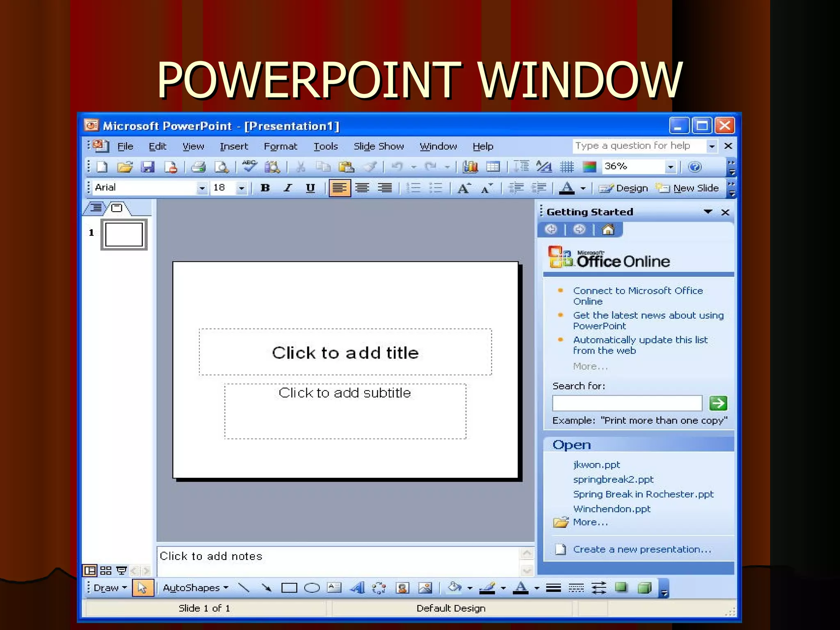Click the Fill Color paint bucket swatch
Image resolution: width=840 pixels, height=630 pixels.
tap(455, 588)
